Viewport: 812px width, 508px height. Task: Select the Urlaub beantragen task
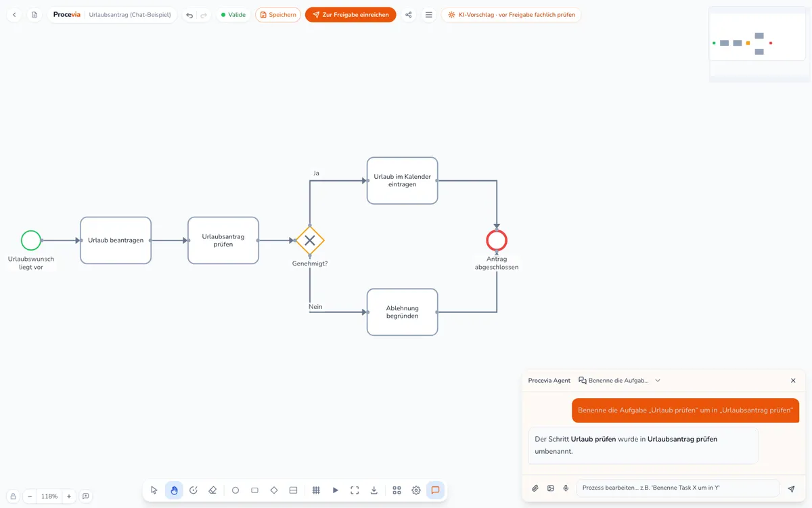click(x=116, y=240)
